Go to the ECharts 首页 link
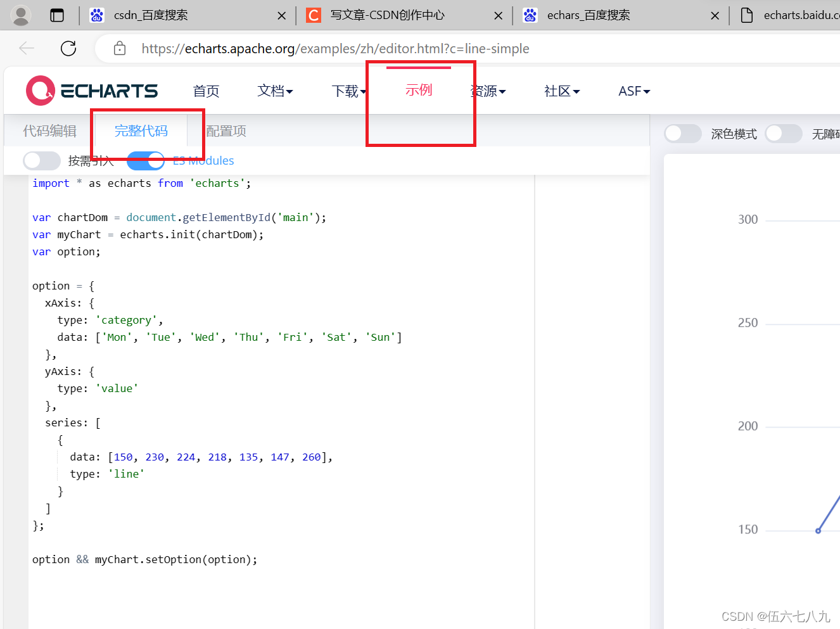840x629 pixels. (205, 91)
